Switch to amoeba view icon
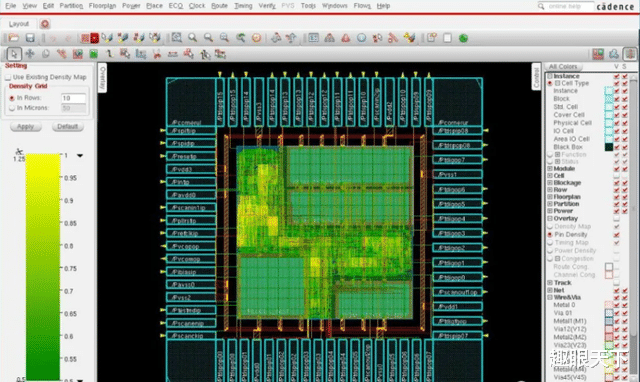The width and height of the screenshot is (640, 382). [614, 54]
